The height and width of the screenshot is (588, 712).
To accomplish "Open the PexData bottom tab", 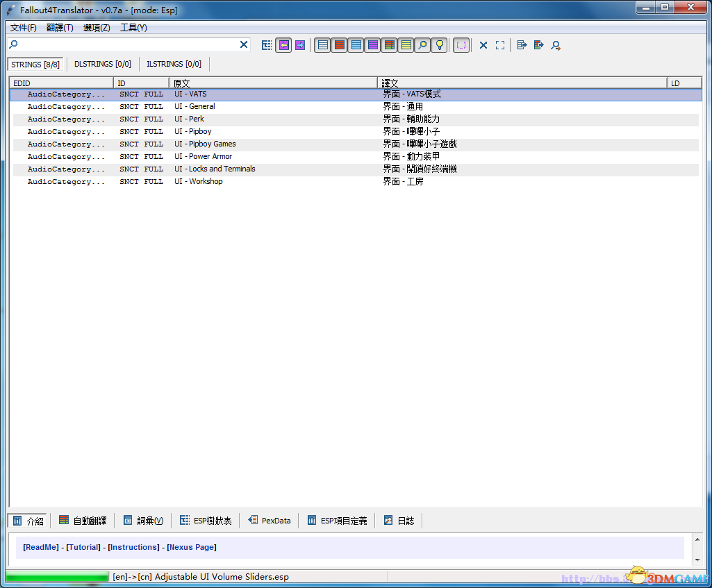I will pyautogui.click(x=270, y=521).
